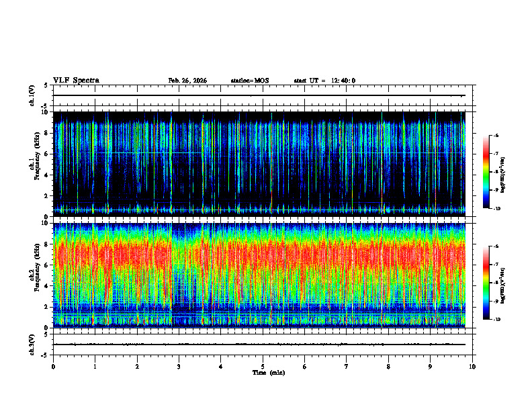Click the ch.1 frequency axis "8" tick label
The width and height of the screenshot is (532, 411).
[x=47, y=133]
